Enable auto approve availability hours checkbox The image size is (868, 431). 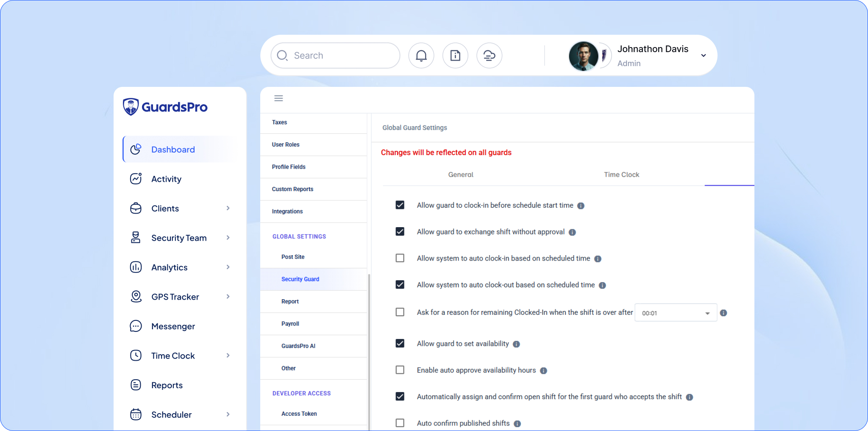tap(400, 370)
